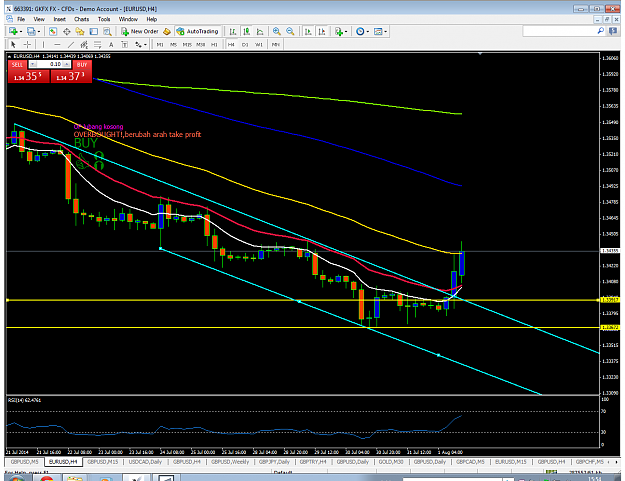Open the Data Window crosshair-circle icon

coord(67,31)
